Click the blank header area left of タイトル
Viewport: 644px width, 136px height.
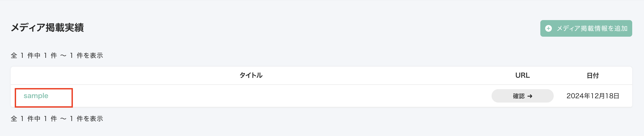tap(107, 75)
